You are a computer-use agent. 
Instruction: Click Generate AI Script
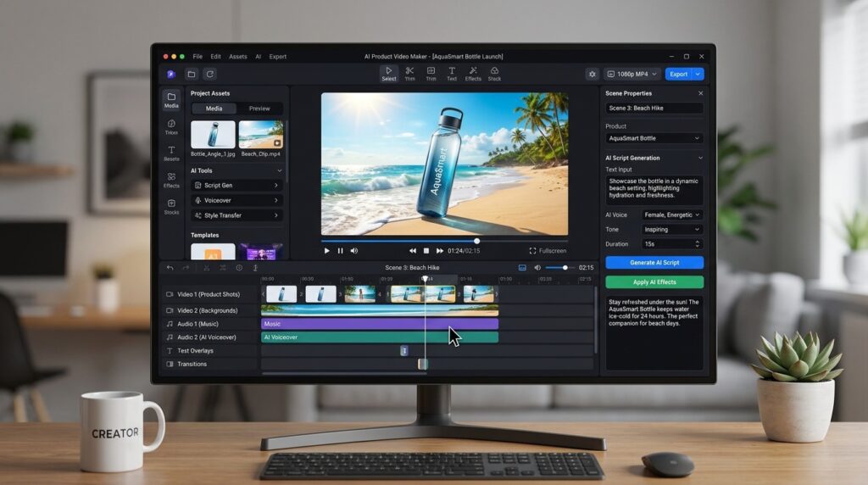point(654,263)
